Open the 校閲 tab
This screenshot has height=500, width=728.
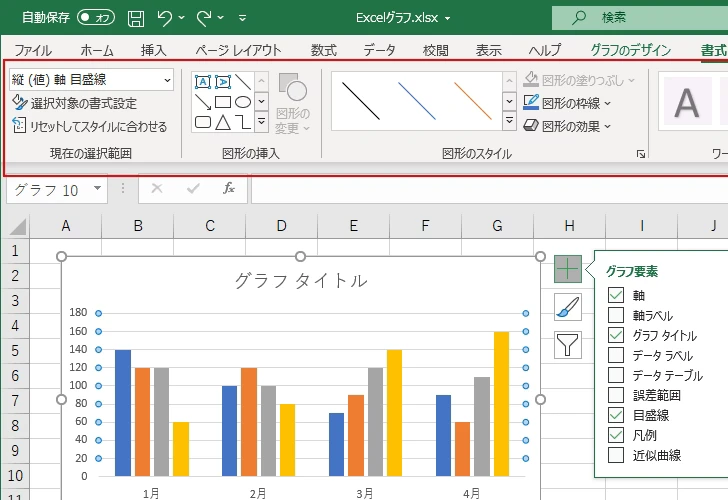pyautogui.click(x=436, y=50)
